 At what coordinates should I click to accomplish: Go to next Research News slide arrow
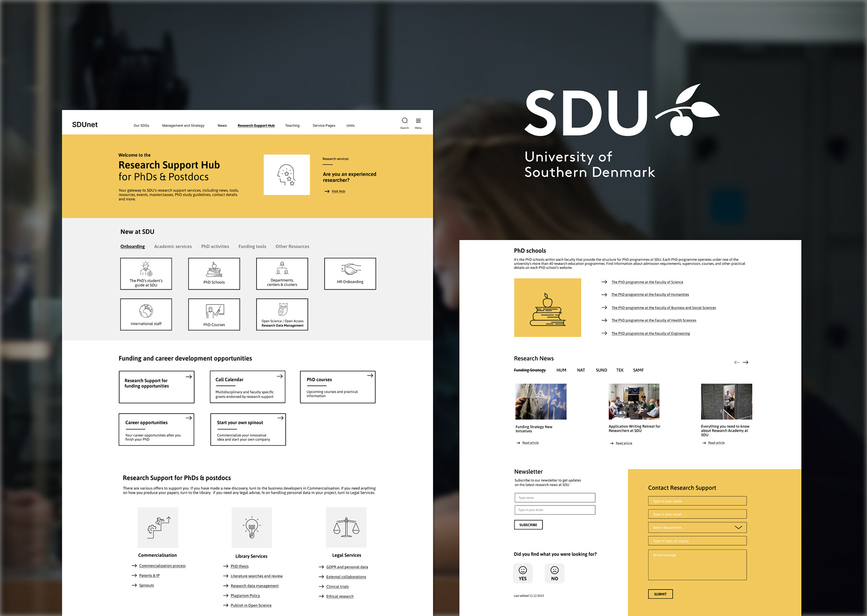(746, 362)
